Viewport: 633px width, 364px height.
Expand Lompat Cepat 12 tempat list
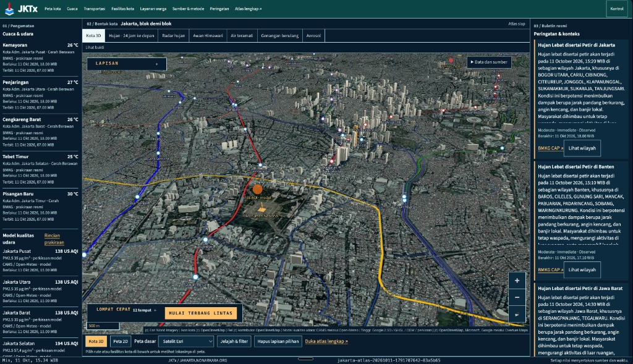tap(126, 310)
